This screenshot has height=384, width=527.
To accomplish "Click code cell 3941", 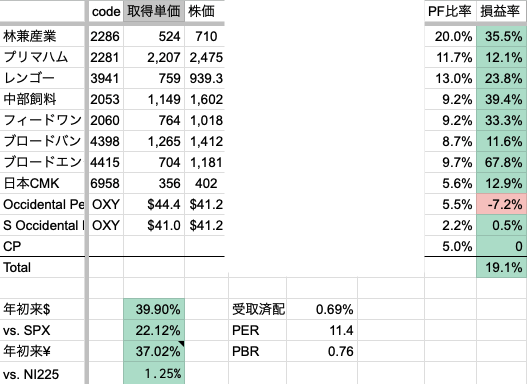I will pyautogui.click(x=106, y=78).
